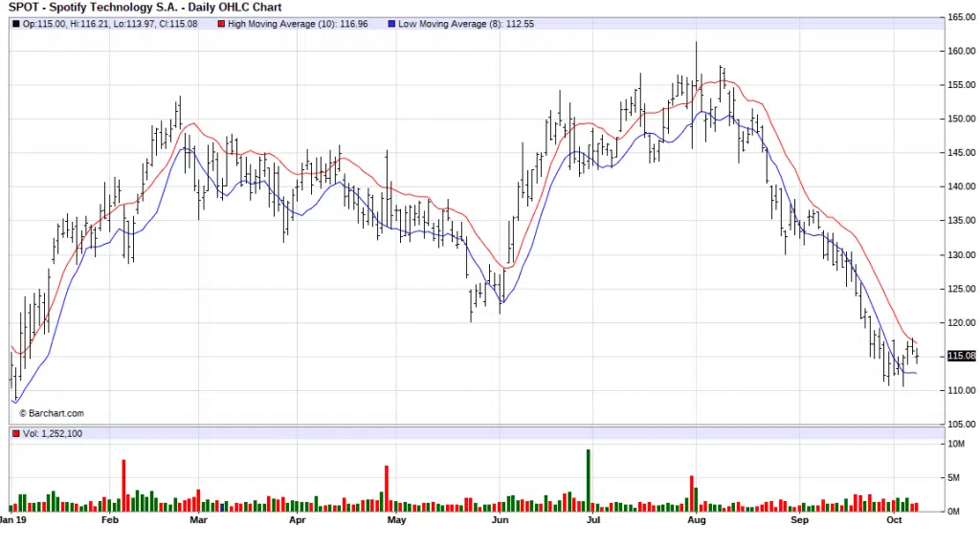The image size is (980, 546).
Task: Select the 115.08 current price tag
Action: [x=960, y=357]
